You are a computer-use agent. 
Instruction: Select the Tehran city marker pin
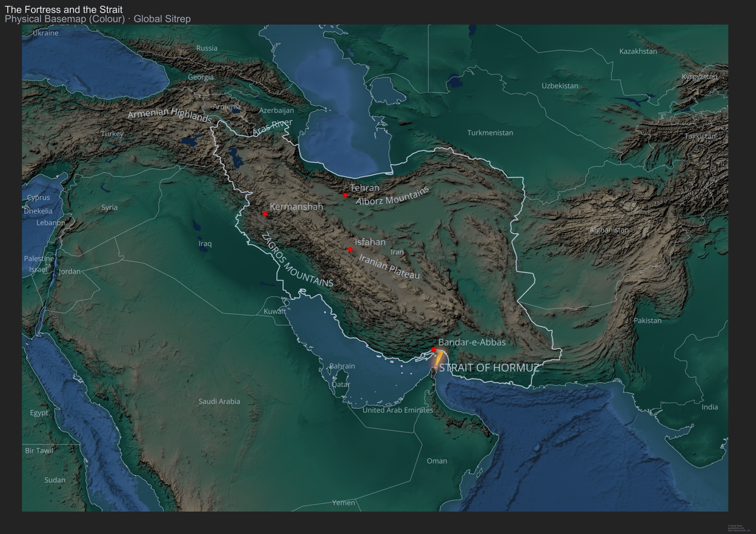pyautogui.click(x=345, y=194)
